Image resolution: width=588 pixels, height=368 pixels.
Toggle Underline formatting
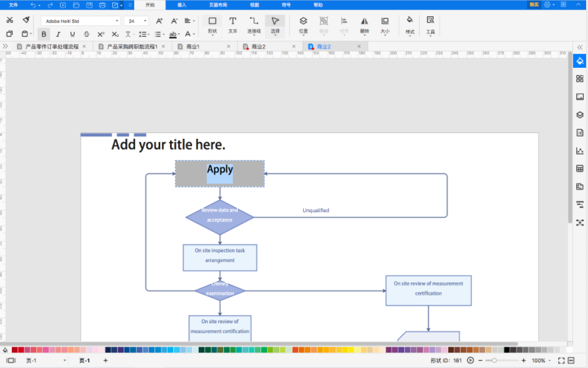(x=72, y=34)
